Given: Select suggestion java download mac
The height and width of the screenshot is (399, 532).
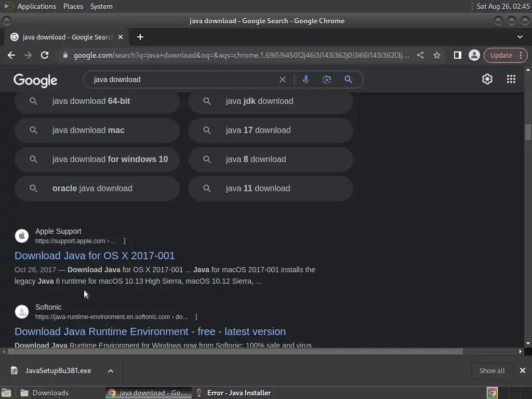Looking at the screenshot, I should coord(97,130).
